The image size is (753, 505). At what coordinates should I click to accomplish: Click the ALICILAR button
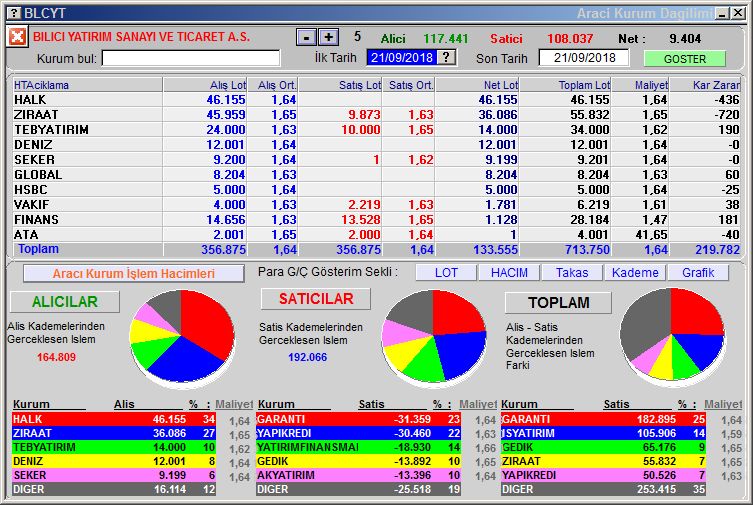pos(65,302)
